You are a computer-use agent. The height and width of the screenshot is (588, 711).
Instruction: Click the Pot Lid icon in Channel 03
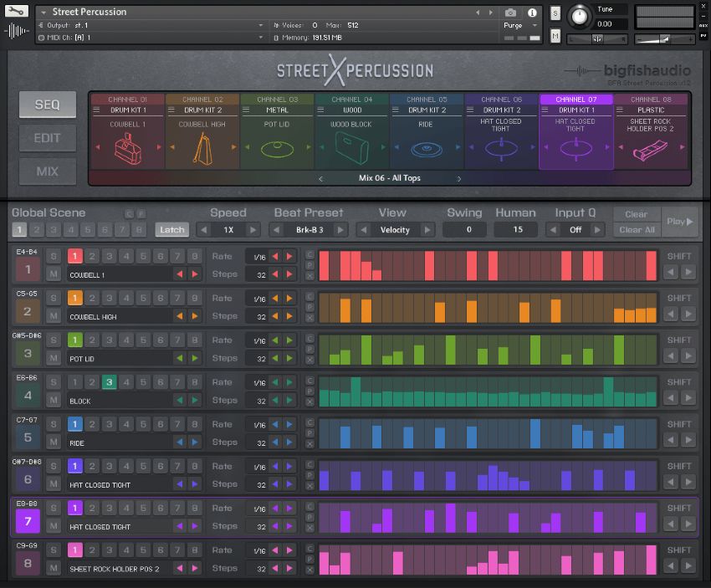[277, 150]
